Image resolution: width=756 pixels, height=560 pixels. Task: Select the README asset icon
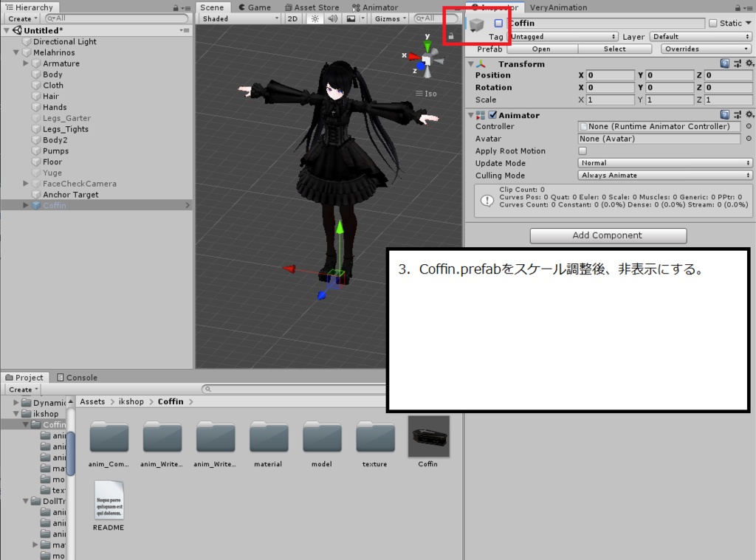coord(108,500)
